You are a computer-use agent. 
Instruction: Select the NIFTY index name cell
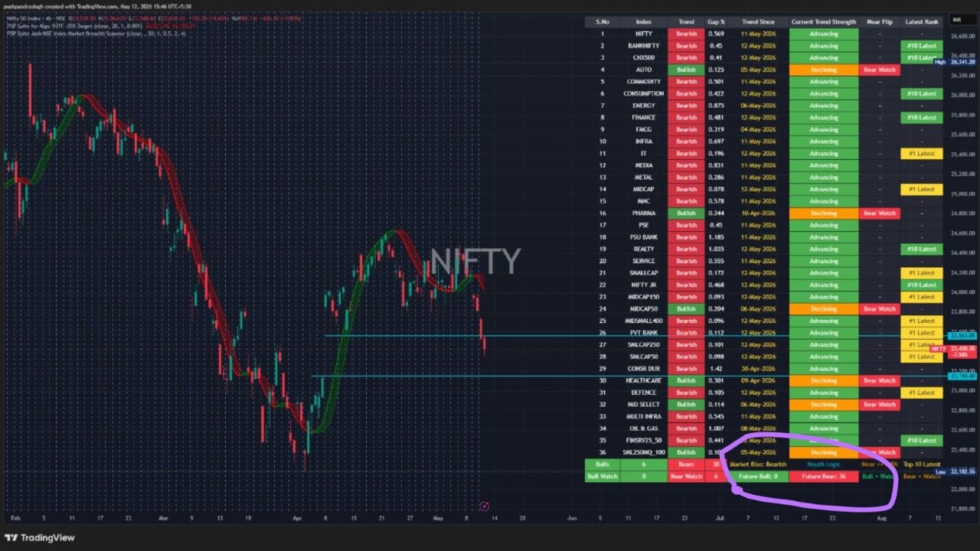point(643,34)
